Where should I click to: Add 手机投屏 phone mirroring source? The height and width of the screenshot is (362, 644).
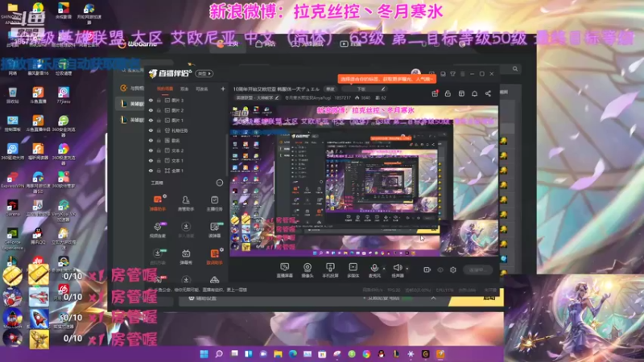330,270
